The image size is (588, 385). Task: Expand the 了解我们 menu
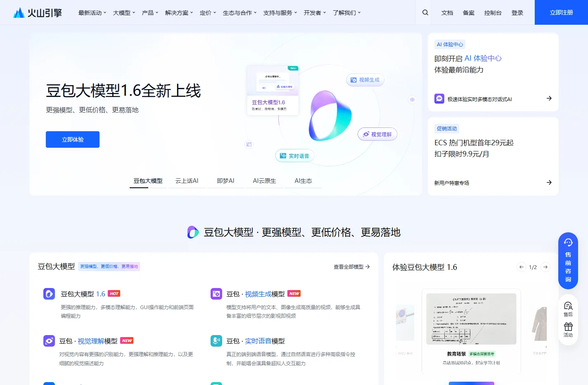click(347, 13)
